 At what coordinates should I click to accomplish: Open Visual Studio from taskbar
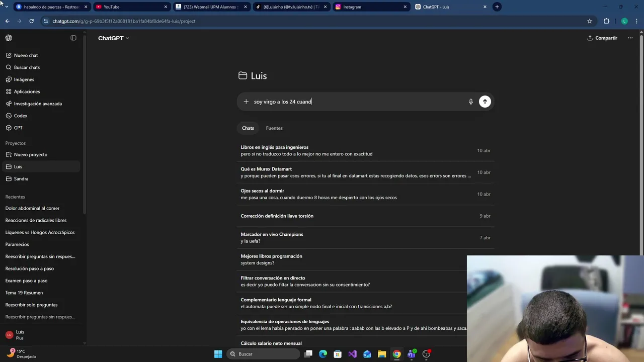(352, 354)
